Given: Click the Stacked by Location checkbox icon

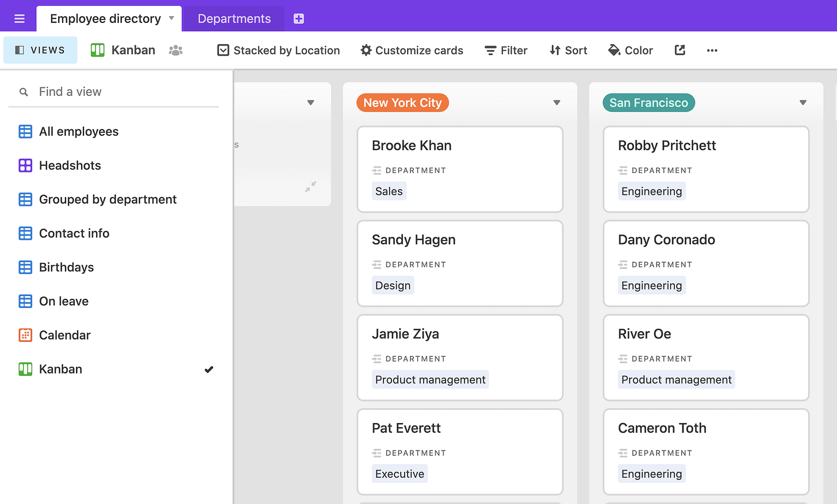Looking at the screenshot, I should click(223, 50).
